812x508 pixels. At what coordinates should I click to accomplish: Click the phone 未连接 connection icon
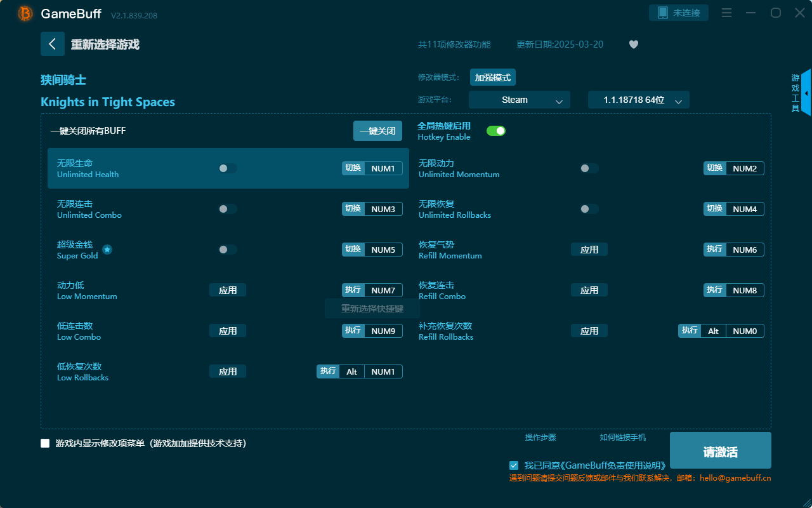click(x=678, y=12)
